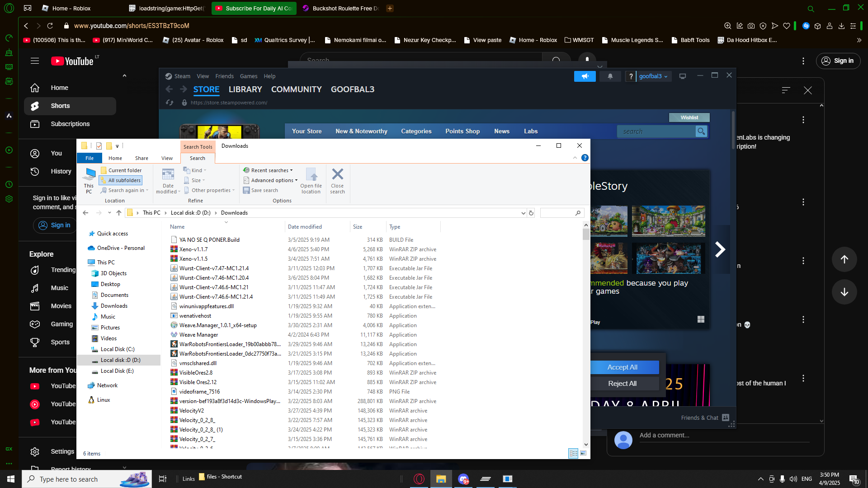Open the Windows Start button
The height and width of the screenshot is (488, 868).
[x=11, y=479]
